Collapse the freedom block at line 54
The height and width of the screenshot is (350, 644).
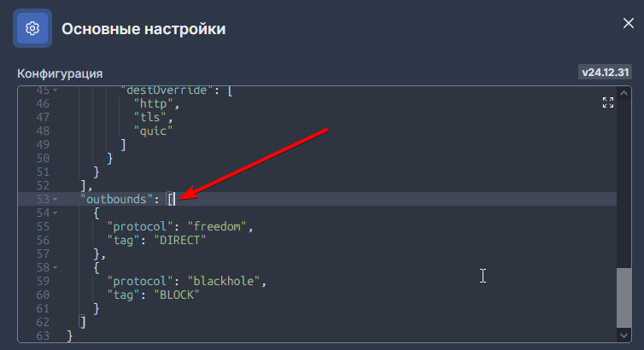pyautogui.click(x=56, y=213)
